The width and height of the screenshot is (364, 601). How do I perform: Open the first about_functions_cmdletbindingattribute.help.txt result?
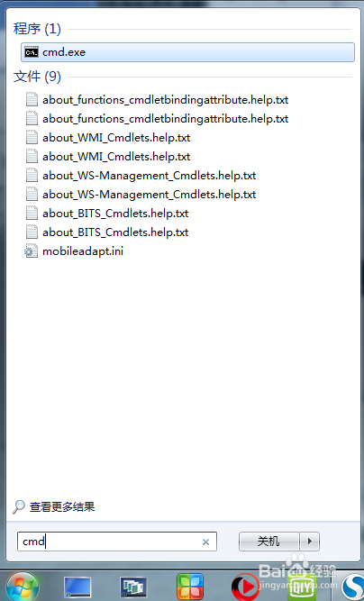coord(165,100)
